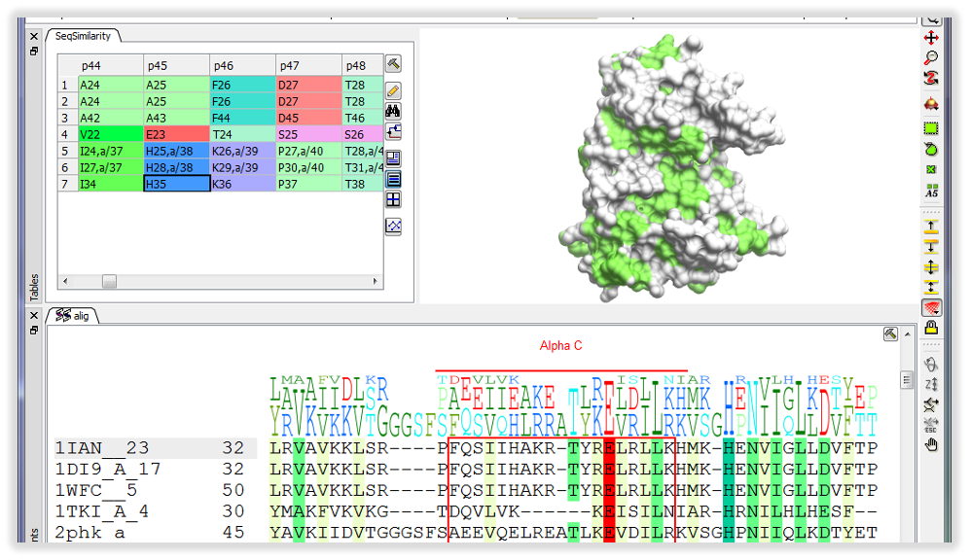Image resolution: width=969 pixels, height=560 pixels.
Task: Switch to the alig alignment tab
Action: coord(73,316)
